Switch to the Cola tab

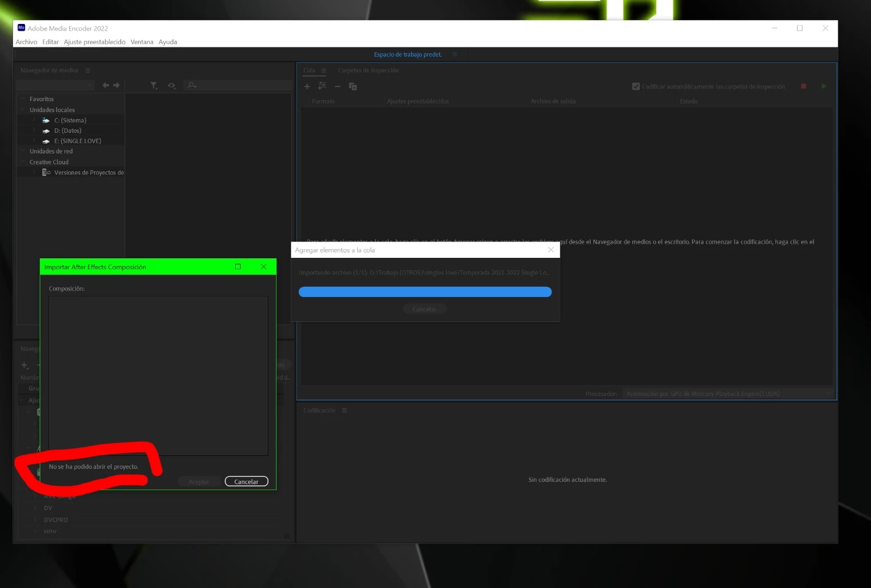(x=309, y=71)
